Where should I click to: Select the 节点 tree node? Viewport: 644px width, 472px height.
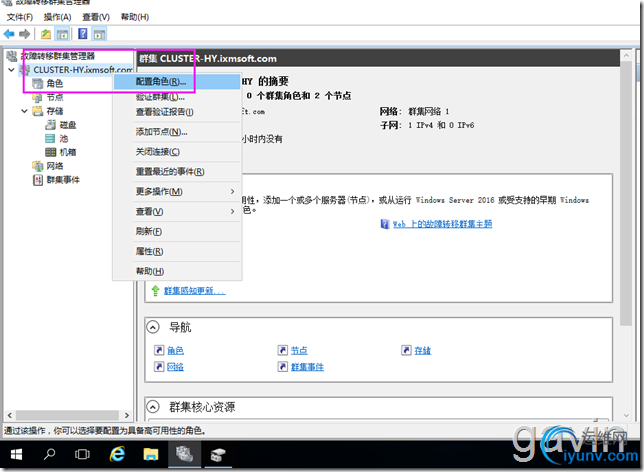pyautogui.click(x=55, y=97)
